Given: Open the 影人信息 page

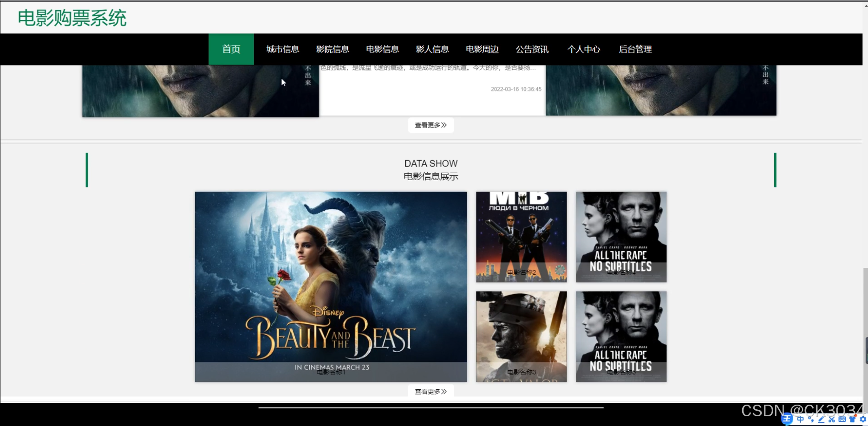Looking at the screenshot, I should 432,49.
